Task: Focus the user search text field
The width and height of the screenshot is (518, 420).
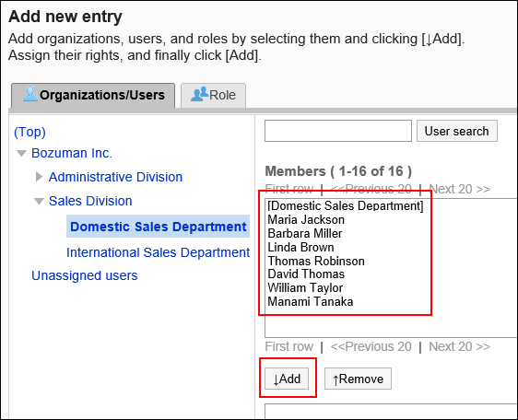Action: click(x=338, y=131)
